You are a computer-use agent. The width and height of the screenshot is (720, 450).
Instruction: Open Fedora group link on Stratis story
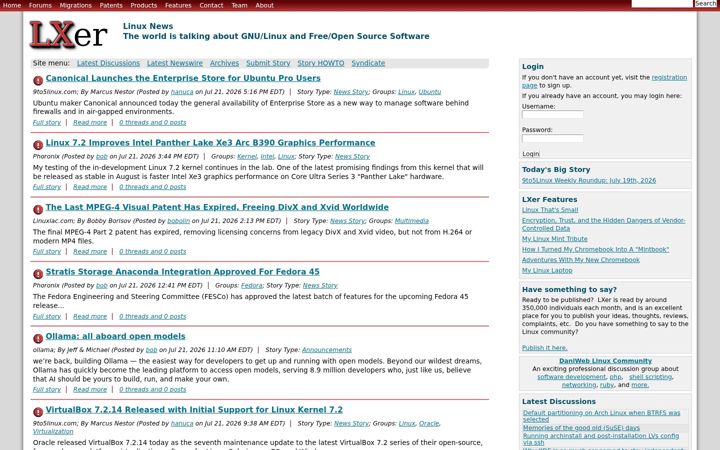point(252,286)
